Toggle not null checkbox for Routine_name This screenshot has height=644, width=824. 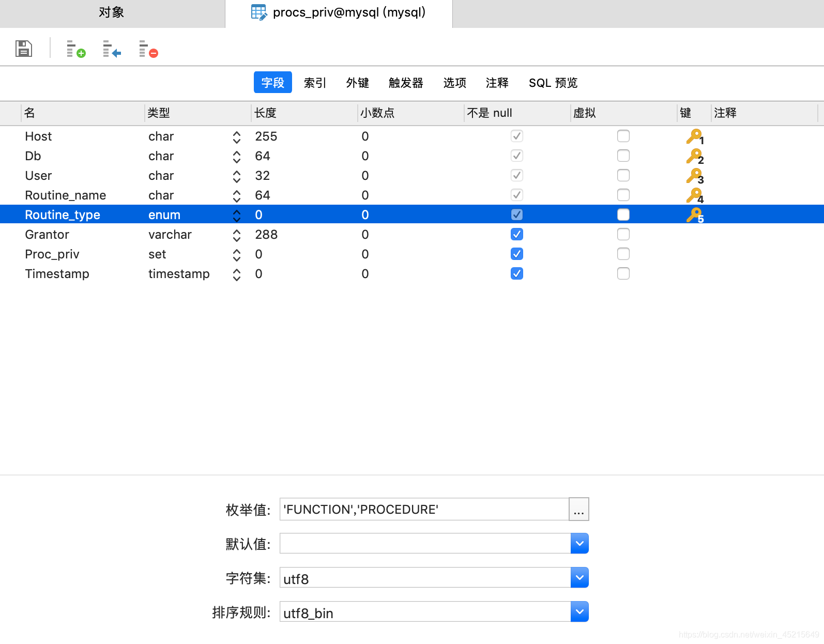(x=517, y=195)
